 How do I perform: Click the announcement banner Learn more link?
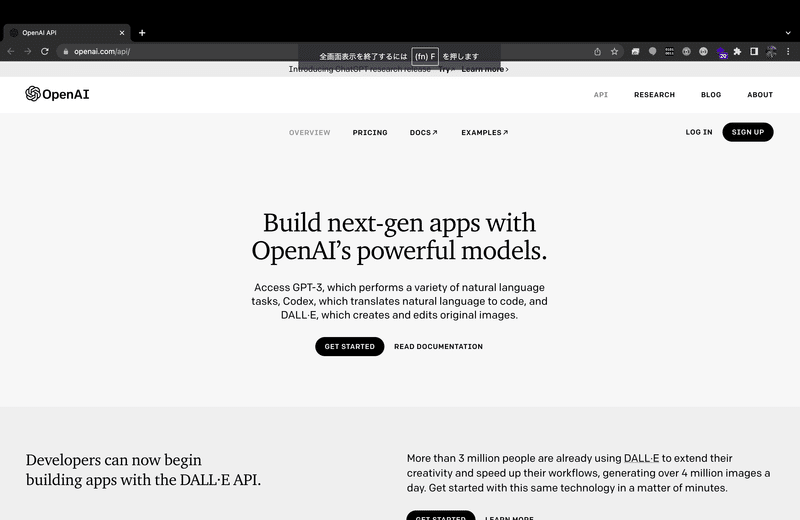[x=485, y=69]
